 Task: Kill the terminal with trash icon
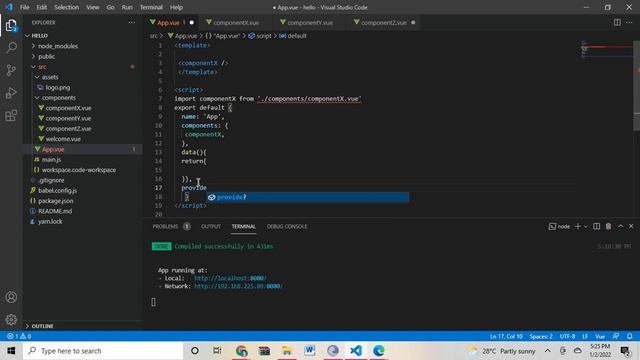[608, 226]
